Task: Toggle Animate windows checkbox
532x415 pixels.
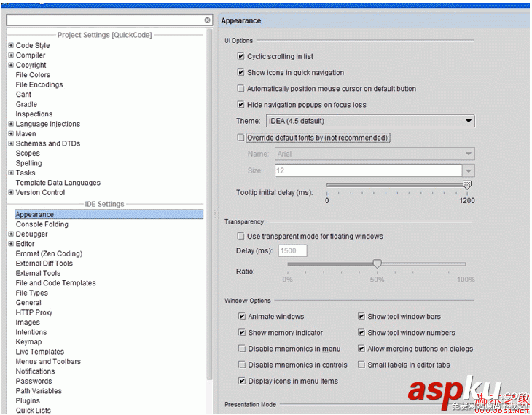Action: point(242,316)
